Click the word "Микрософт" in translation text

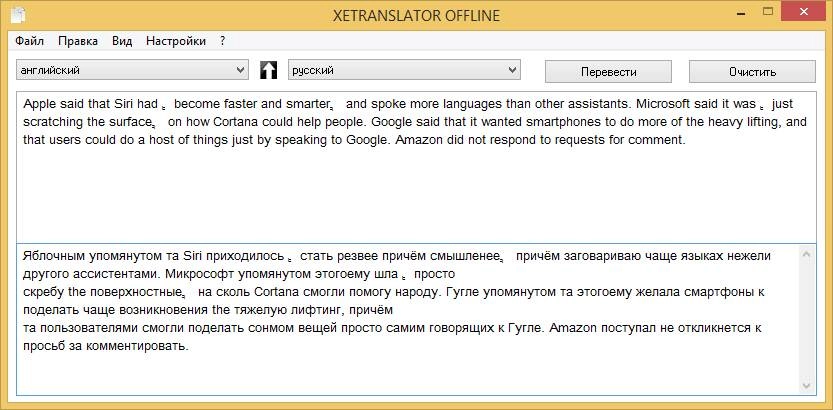coord(199,274)
